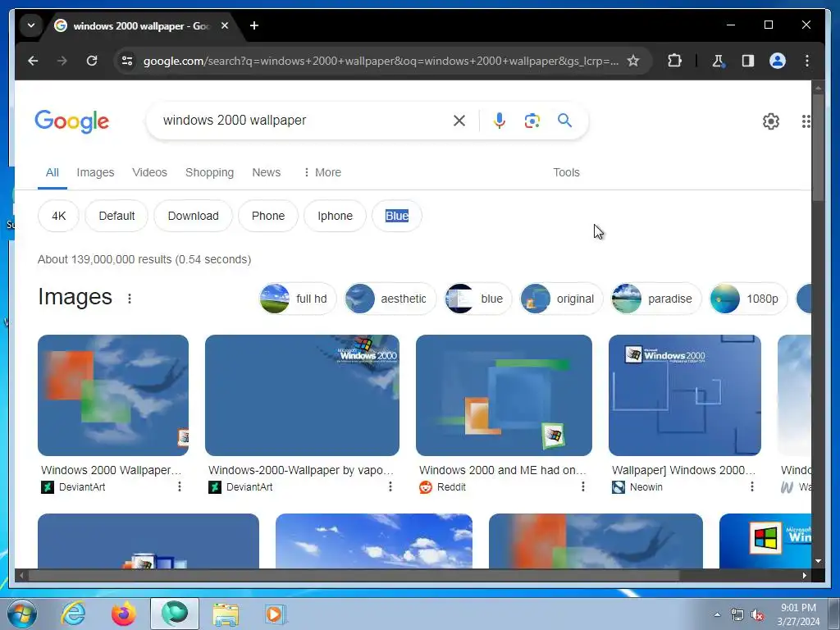Open options for the Neowin result
The height and width of the screenshot is (630, 840).
point(751,486)
